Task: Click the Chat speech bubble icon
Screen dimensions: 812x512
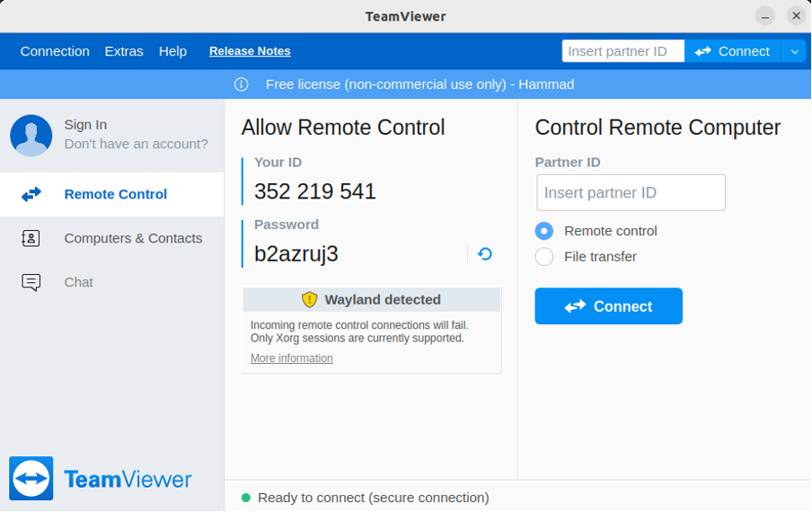Action: pyautogui.click(x=31, y=282)
